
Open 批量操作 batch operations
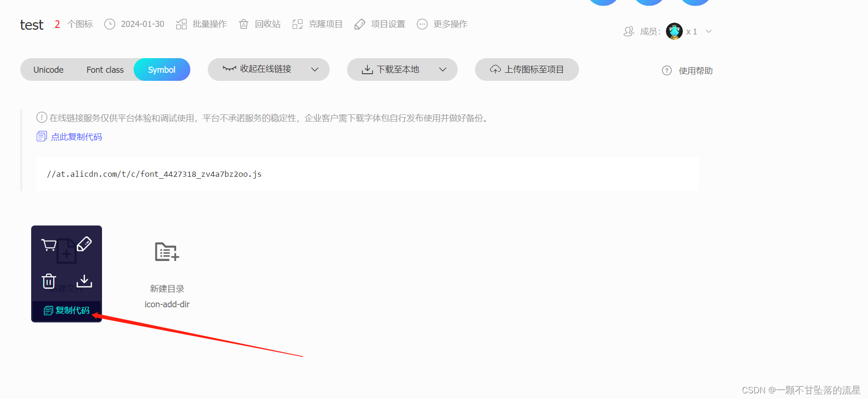click(202, 24)
